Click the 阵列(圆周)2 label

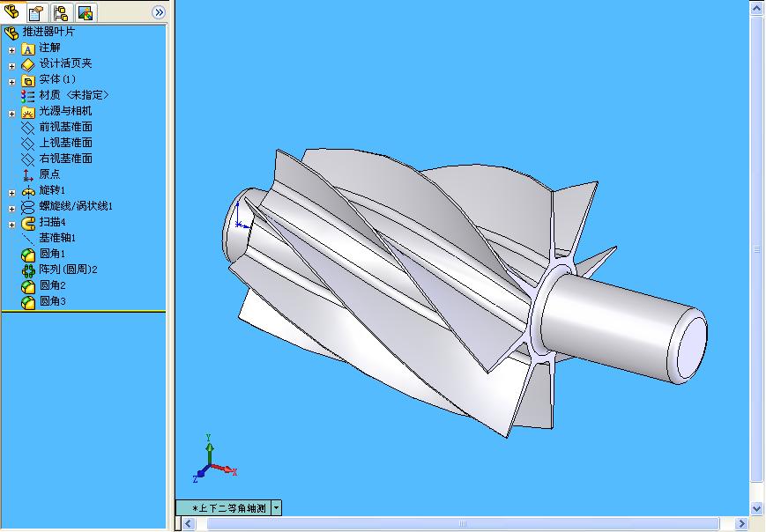[x=69, y=270]
